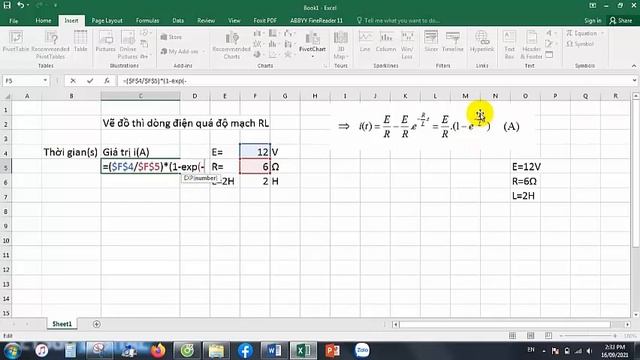
Task: Click the Tell me what you want box
Action: 398,20
